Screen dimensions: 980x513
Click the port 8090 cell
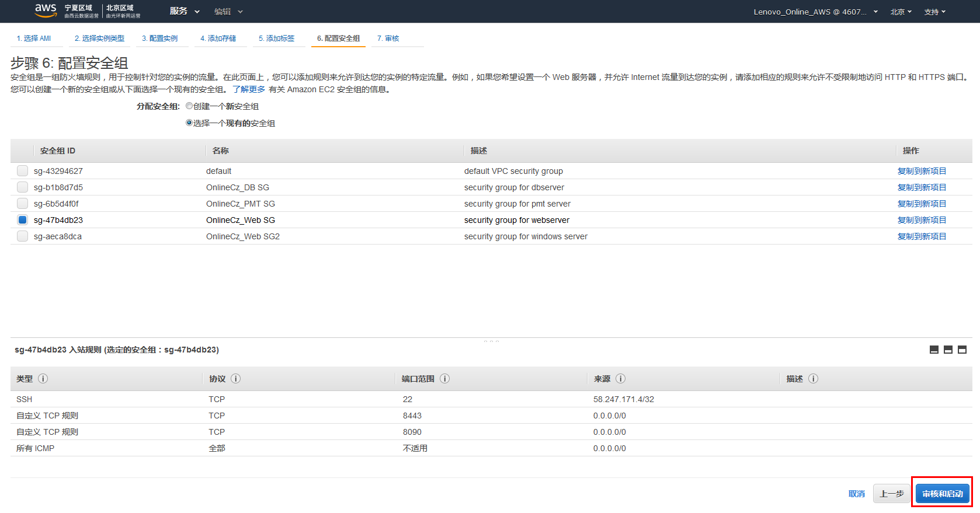coord(412,432)
